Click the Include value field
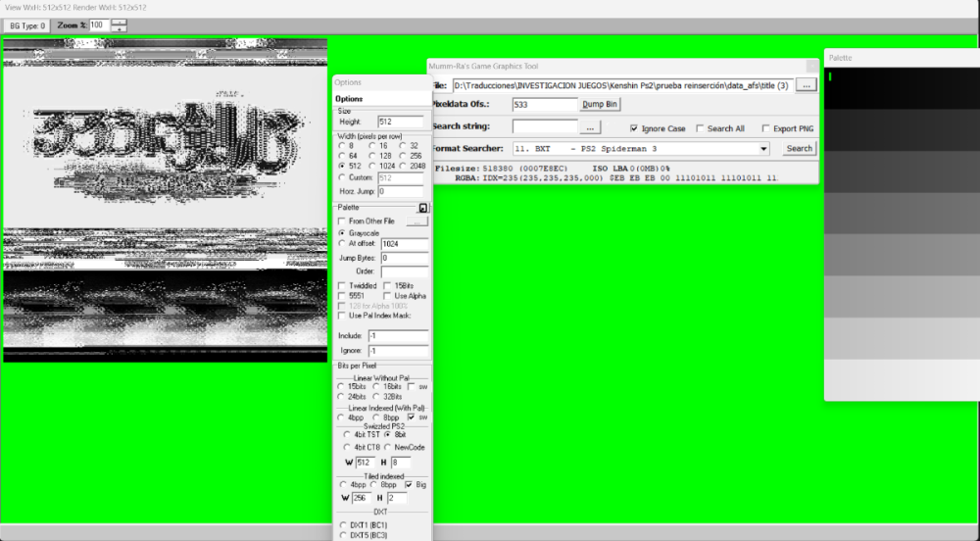 [398, 336]
